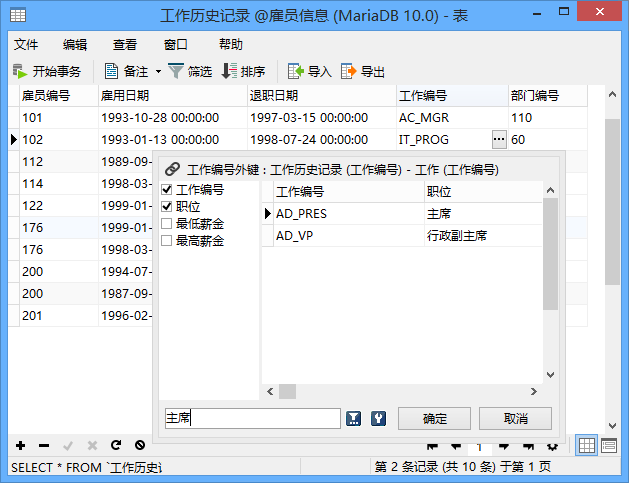Click the 确定 button
This screenshot has height=483, width=629.
coord(435,418)
